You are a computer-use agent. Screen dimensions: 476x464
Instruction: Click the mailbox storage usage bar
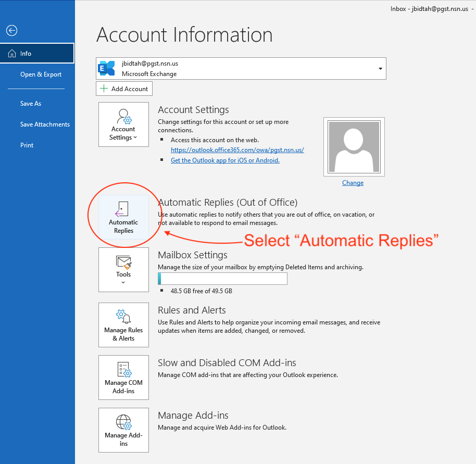222,279
